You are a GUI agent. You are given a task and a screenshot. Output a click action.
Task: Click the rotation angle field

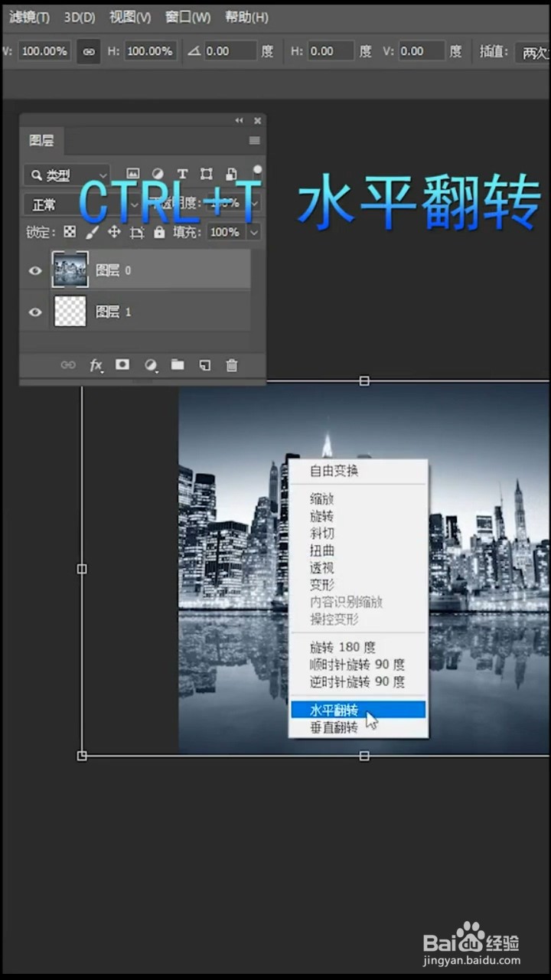click(x=230, y=51)
